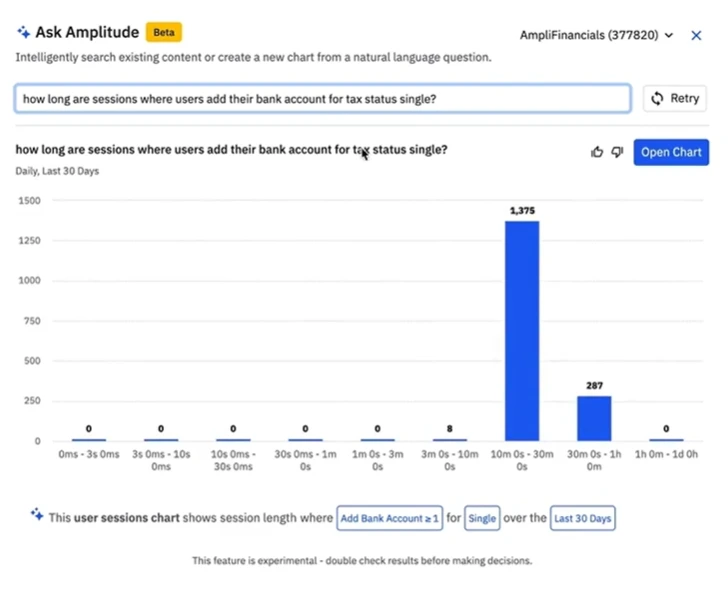This screenshot has height=591, width=728.
Task: Click the 10m 0s - 30m 0s axis label
Action: 522,460
